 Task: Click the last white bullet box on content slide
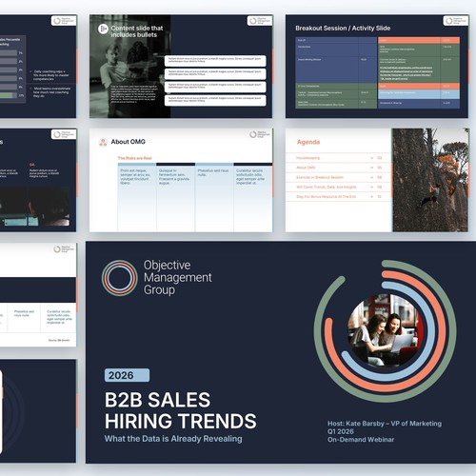[x=215, y=100]
